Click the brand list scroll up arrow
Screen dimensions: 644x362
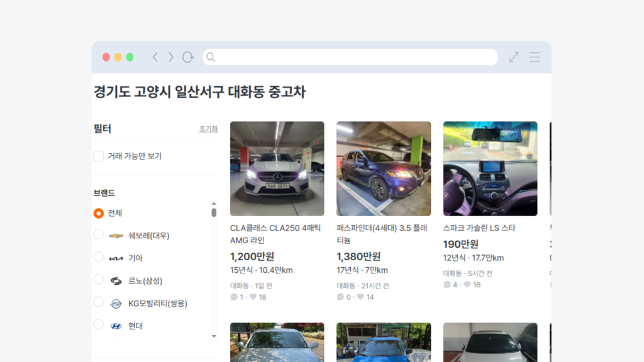tap(214, 204)
